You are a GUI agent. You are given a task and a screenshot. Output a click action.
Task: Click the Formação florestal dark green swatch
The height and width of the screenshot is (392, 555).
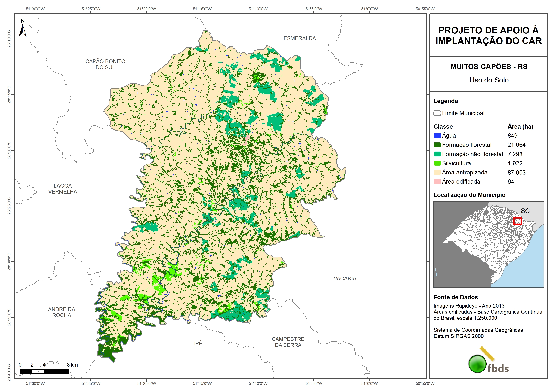coord(437,145)
